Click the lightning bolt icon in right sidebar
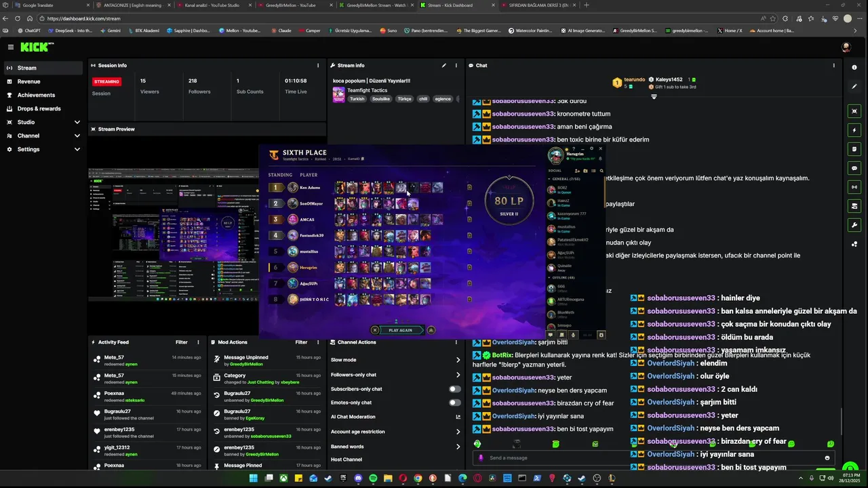868x488 pixels. tap(854, 130)
